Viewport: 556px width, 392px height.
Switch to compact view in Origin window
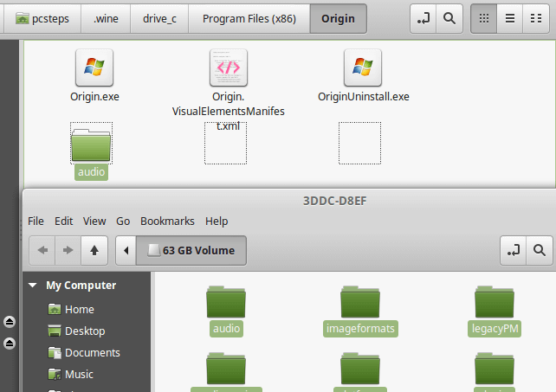click(536, 19)
